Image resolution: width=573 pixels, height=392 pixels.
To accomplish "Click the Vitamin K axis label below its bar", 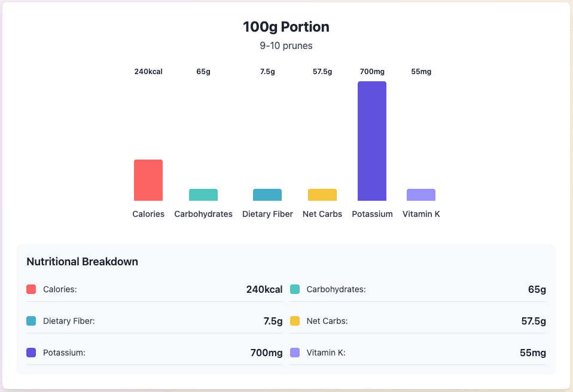I will 421,214.
